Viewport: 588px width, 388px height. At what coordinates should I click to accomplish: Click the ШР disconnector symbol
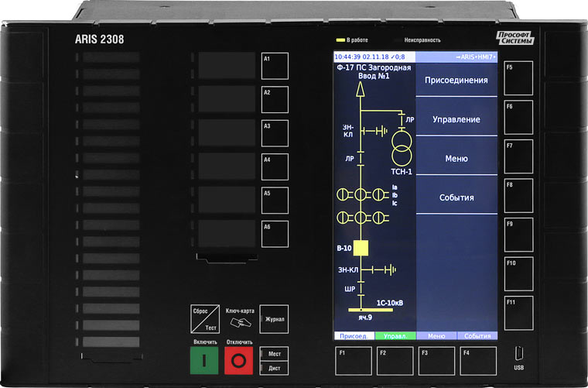coord(361,289)
